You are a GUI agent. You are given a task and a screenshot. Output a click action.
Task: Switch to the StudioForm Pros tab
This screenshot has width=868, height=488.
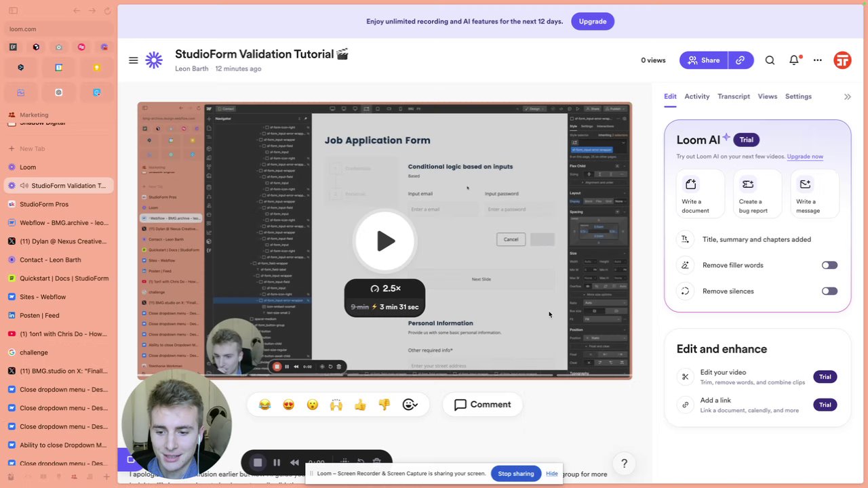tap(59, 204)
